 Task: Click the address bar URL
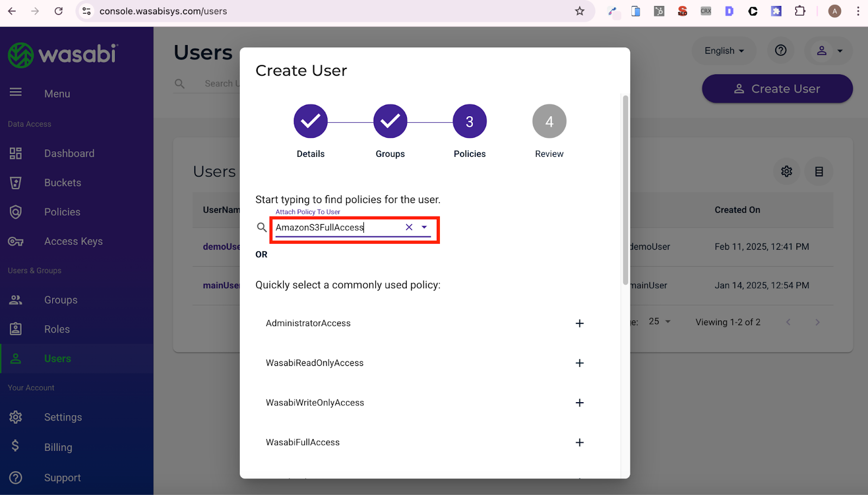point(163,11)
